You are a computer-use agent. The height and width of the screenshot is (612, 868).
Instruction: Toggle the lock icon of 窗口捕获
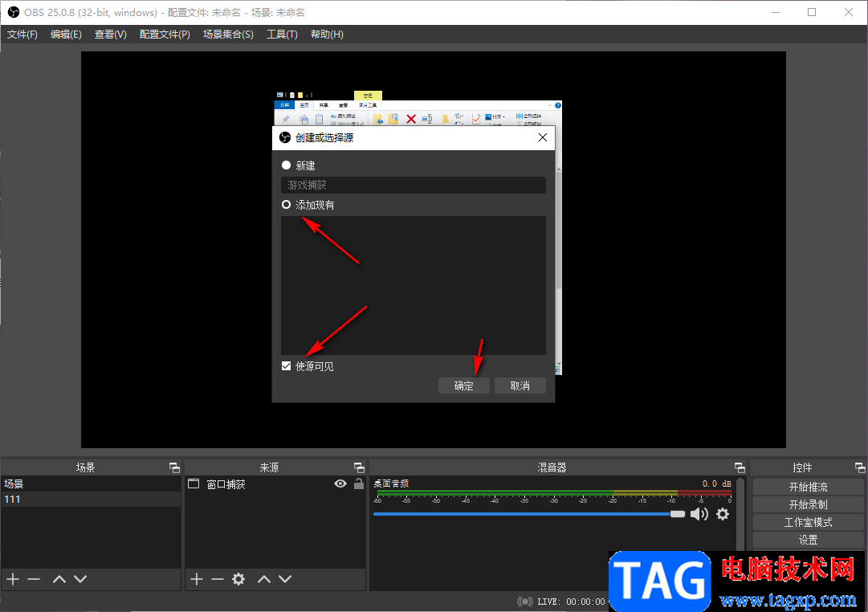(359, 483)
